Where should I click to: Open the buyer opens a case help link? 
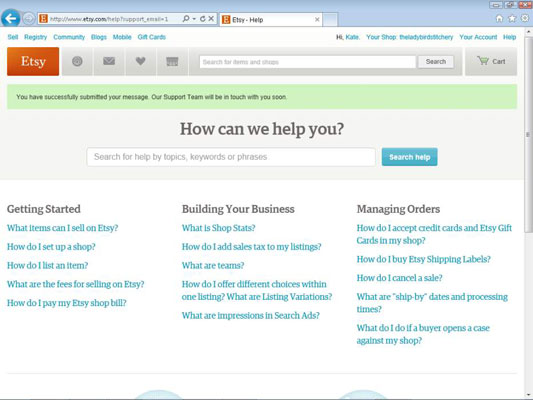[423, 334]
